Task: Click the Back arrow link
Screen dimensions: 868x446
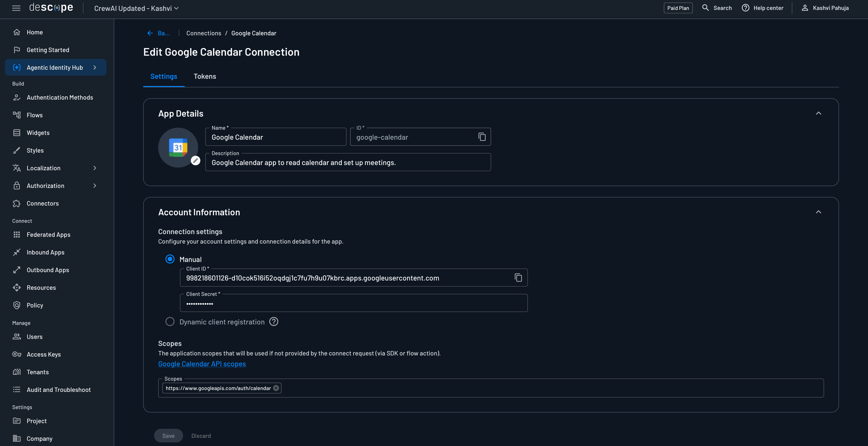Action: click(158, 33)
